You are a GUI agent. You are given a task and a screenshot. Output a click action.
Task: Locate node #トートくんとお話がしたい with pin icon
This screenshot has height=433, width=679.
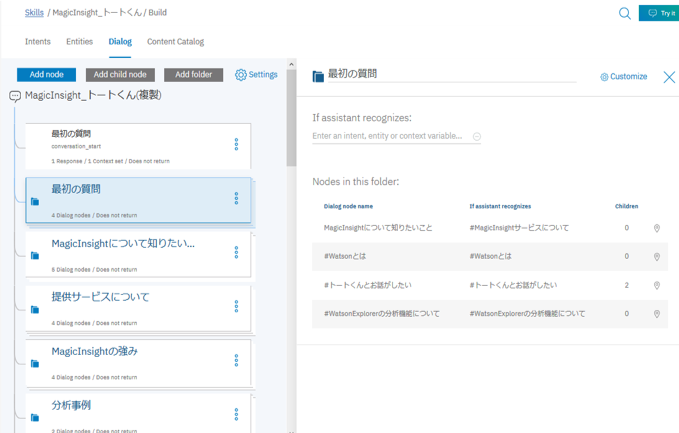click(656, 285)
